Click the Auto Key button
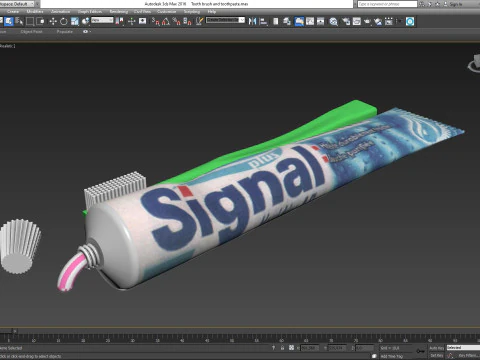This screenshot has width=480, height=360. 436,348
